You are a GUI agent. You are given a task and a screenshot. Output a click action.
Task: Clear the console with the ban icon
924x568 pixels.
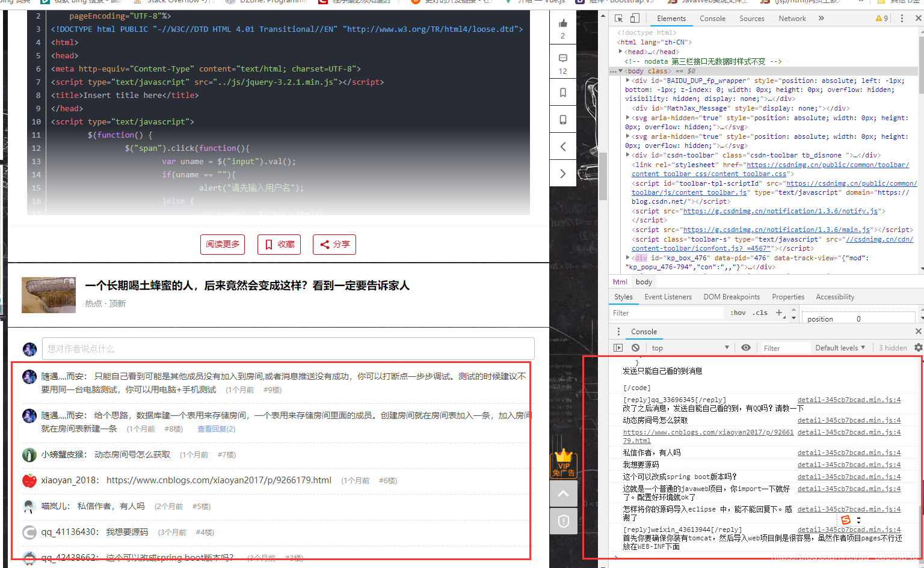(635, 347)
